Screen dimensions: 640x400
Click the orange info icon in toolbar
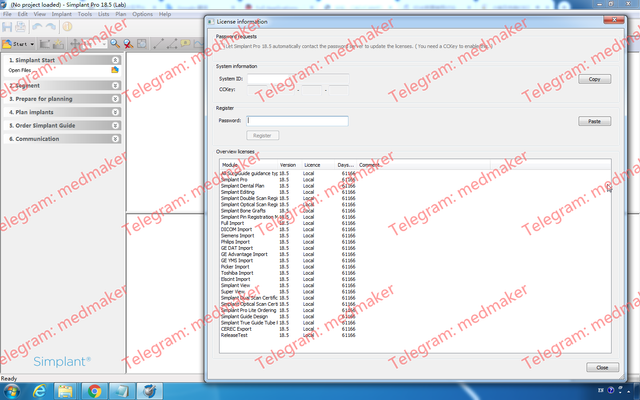[x=67, y=27]
